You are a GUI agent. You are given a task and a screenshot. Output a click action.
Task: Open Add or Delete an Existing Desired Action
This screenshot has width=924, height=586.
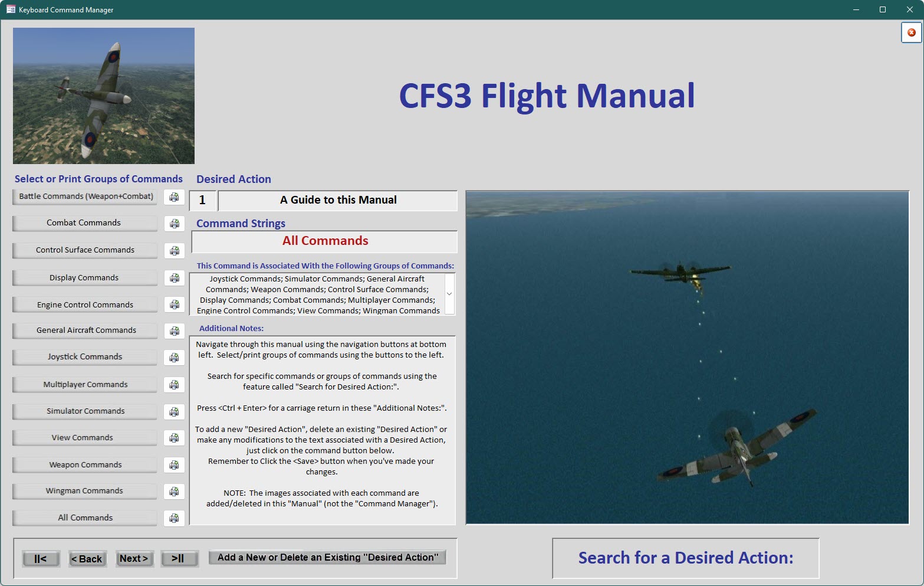[327, 557]
